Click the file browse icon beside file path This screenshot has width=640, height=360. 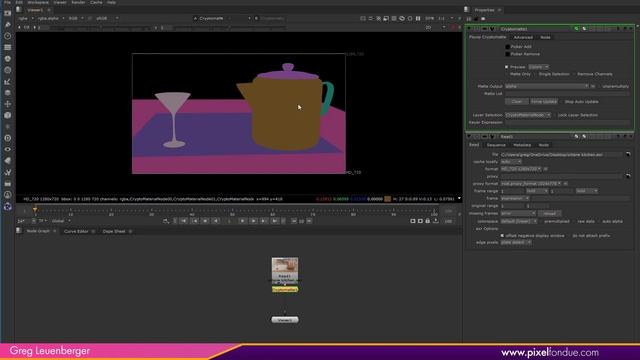coord(628,154)
